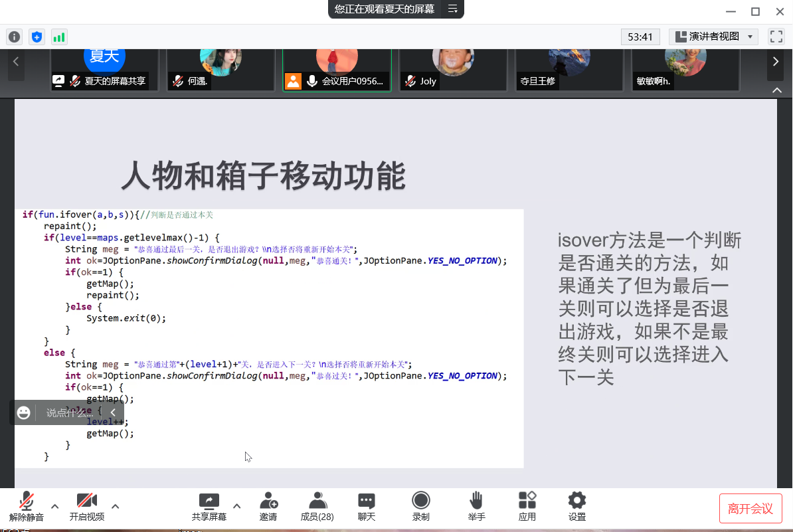Click the 离开会议 leave button

point(750,509)
